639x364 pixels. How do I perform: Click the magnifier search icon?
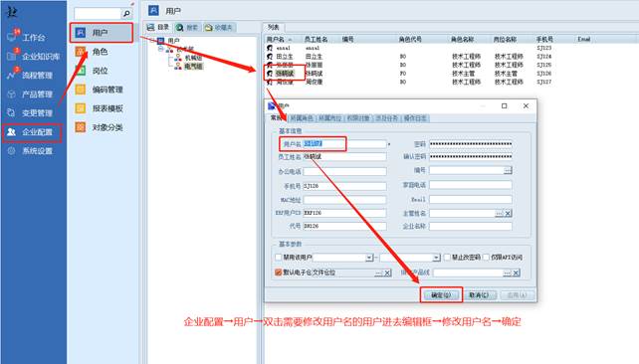pyautogui.click(x=126, y=14)
